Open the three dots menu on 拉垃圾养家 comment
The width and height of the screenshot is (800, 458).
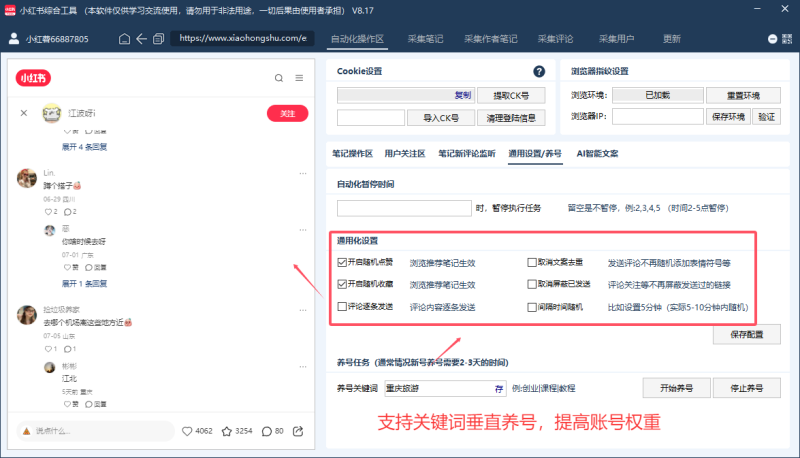pos(303,310)
